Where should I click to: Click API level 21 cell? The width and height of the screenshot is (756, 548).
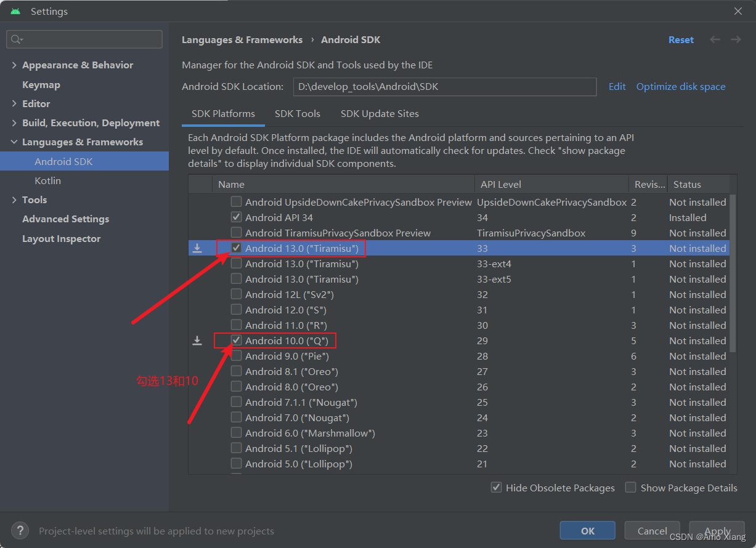pos(482,464)
